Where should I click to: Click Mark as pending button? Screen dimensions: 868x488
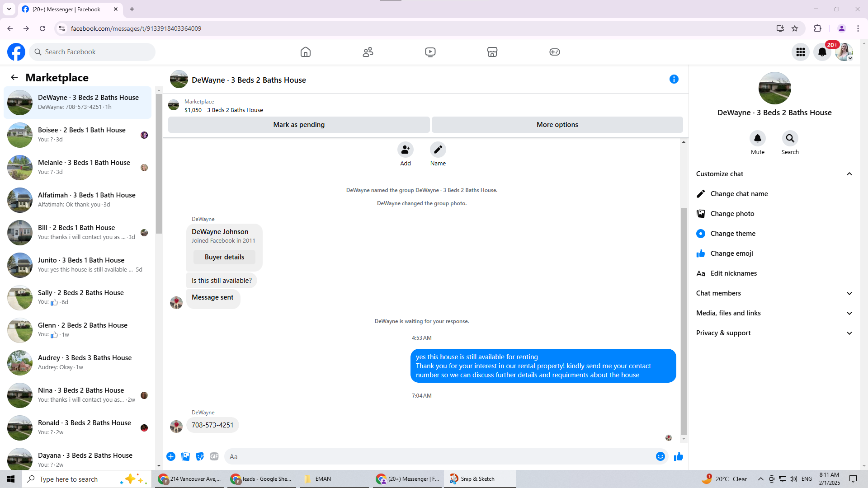tap(298, 125)
